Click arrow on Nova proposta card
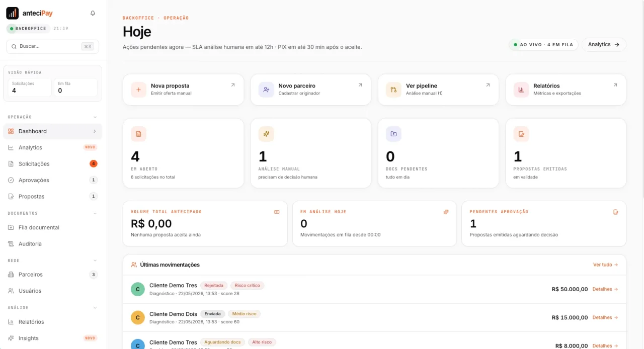This screenshot has height=349, width=644. (232, 85)
